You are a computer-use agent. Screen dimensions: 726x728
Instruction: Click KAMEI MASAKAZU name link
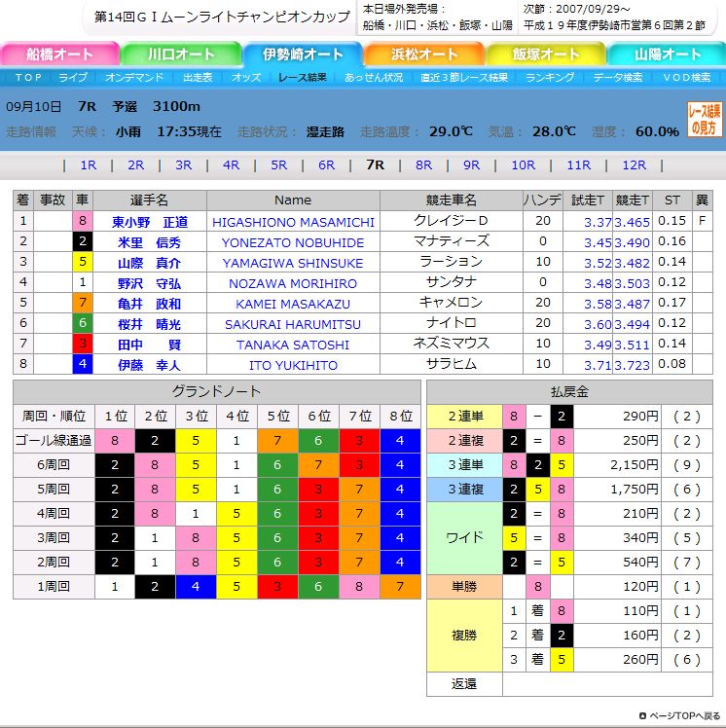[293, 304]
